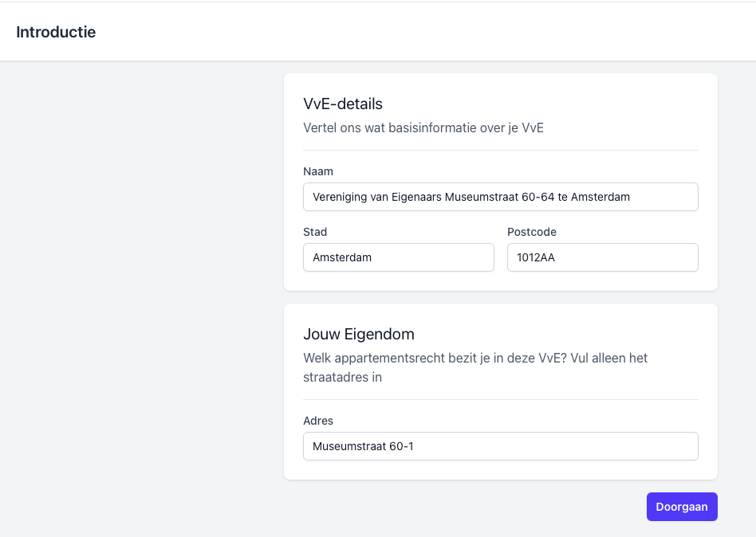Click the divider line under the VvE-details subtitle

tap(500, 150)
